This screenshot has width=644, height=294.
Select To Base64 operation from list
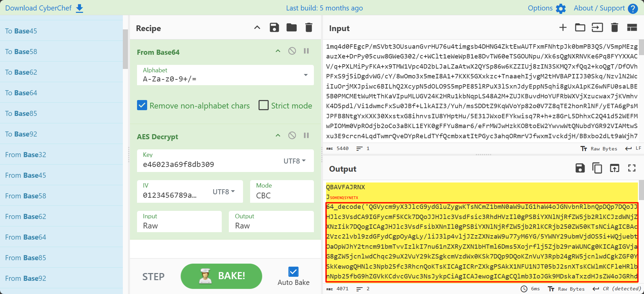coord(21,93)
